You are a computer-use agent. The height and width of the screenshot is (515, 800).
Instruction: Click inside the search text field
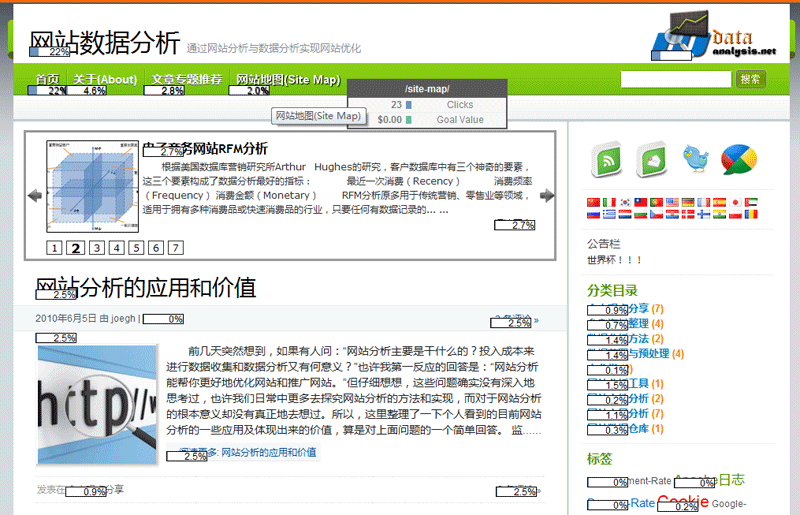pos(676,79)
